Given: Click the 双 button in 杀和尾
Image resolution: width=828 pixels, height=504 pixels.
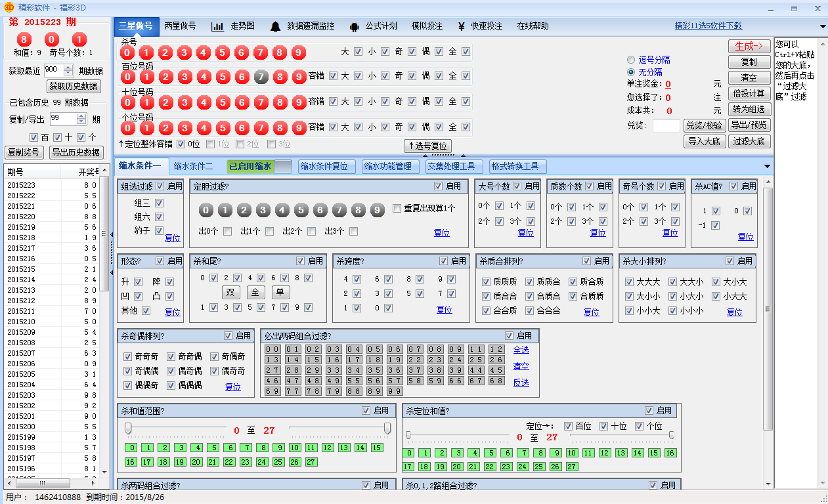Looking at the screenshot, I should coord(231,293).
